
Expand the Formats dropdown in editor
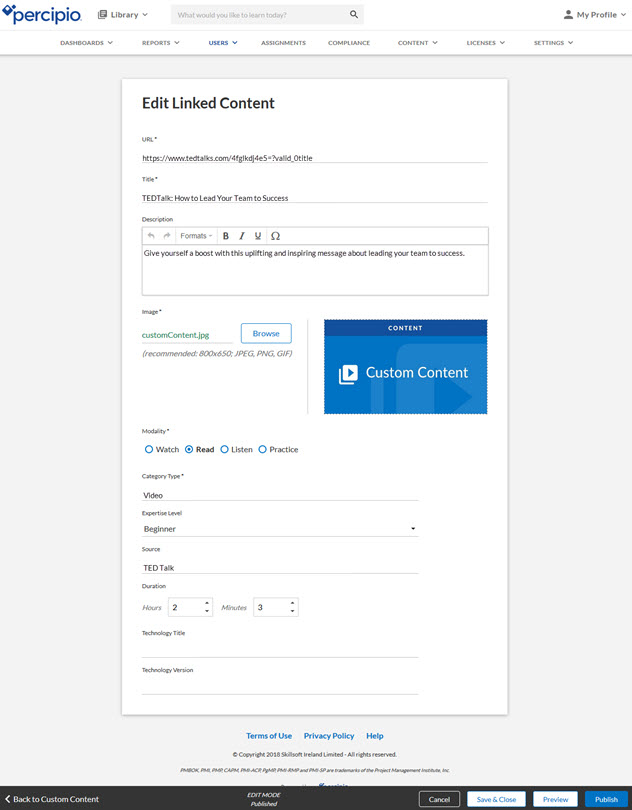click(x=196, y=236)
